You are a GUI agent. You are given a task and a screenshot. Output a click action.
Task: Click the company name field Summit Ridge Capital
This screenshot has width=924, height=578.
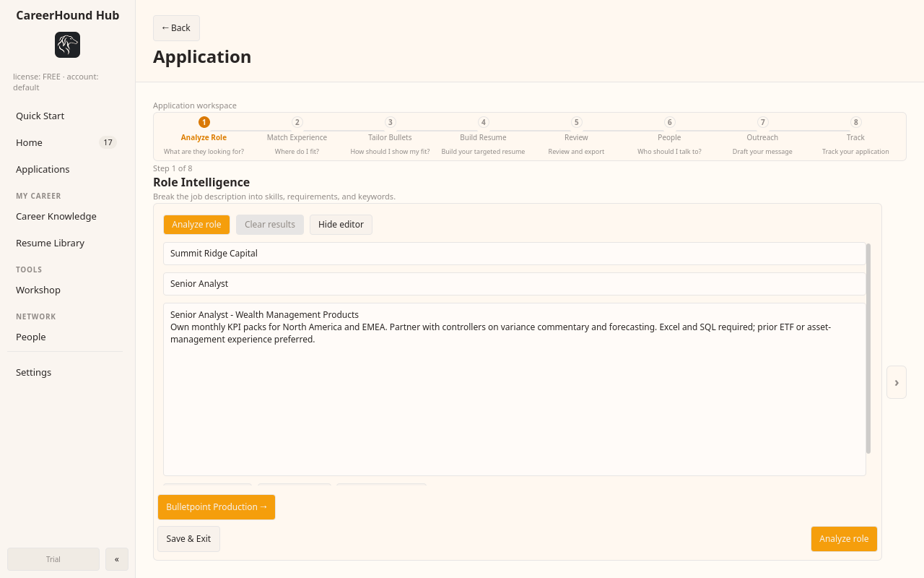tap(514, 254)
